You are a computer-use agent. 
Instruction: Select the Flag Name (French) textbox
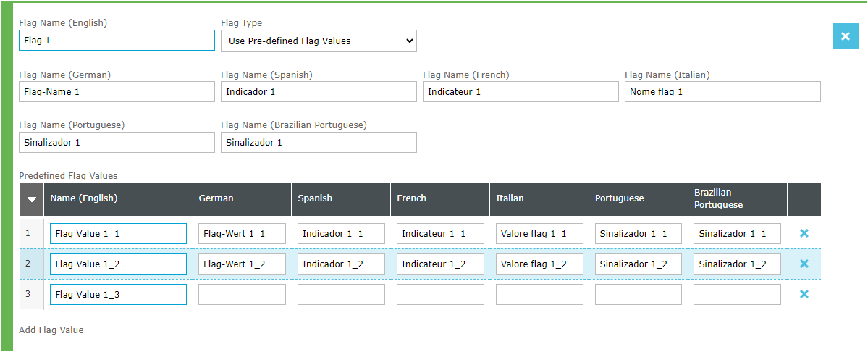[521, 92]
